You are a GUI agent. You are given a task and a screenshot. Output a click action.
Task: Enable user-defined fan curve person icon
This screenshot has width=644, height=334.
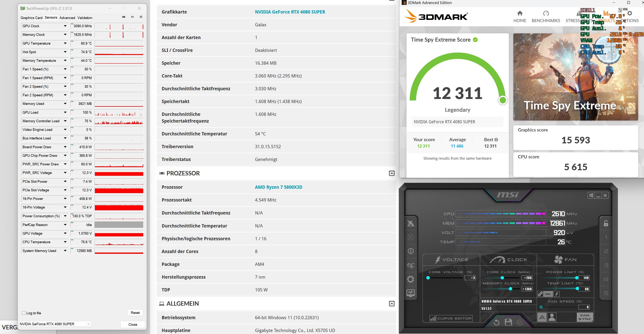pos(552,318)
